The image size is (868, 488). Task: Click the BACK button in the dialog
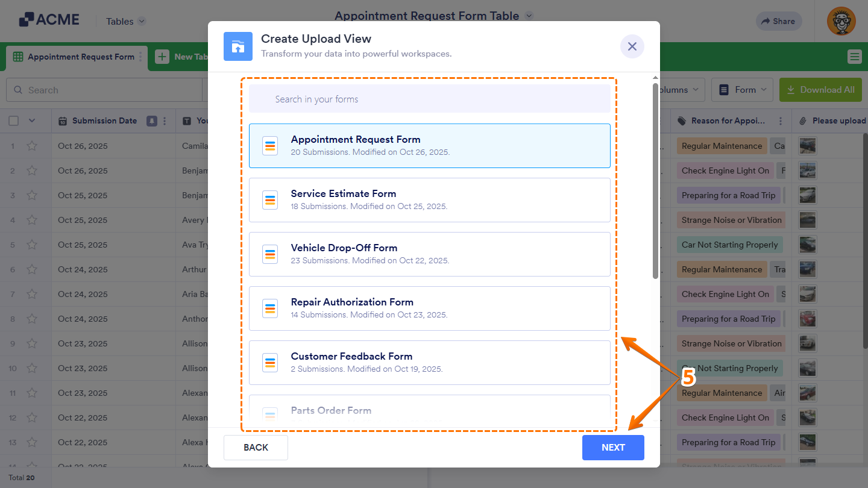click(x=256, y=447)
